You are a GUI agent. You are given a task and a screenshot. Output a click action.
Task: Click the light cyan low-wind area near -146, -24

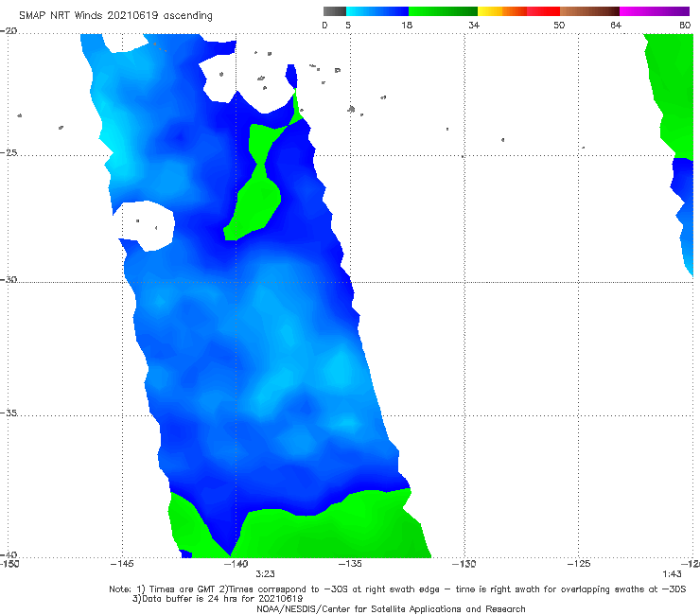tap(112, 138)
